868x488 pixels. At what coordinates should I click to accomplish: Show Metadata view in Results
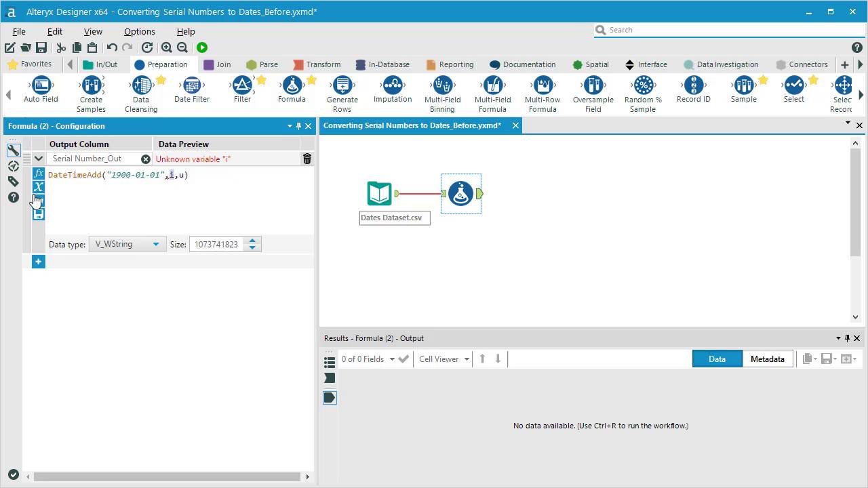click(x=768, y=359)
